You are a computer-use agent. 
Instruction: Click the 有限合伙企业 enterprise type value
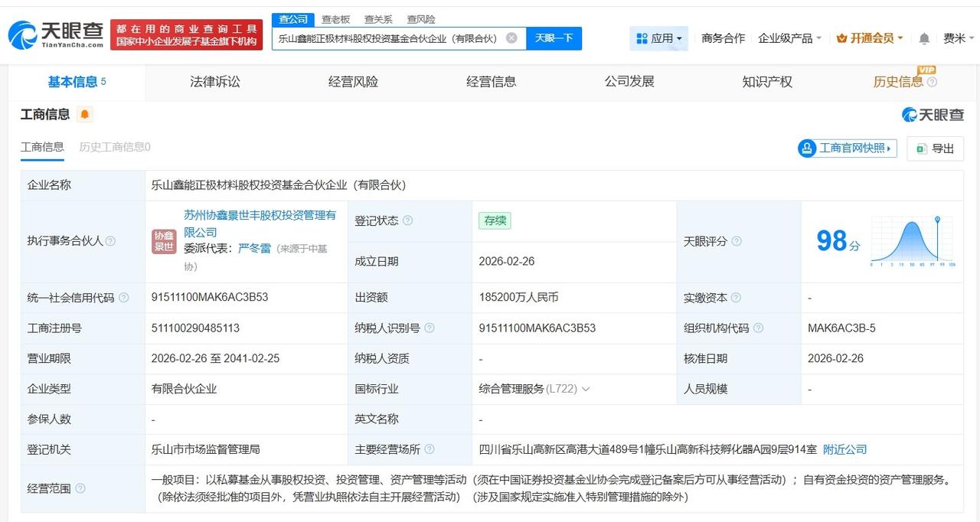184,389
